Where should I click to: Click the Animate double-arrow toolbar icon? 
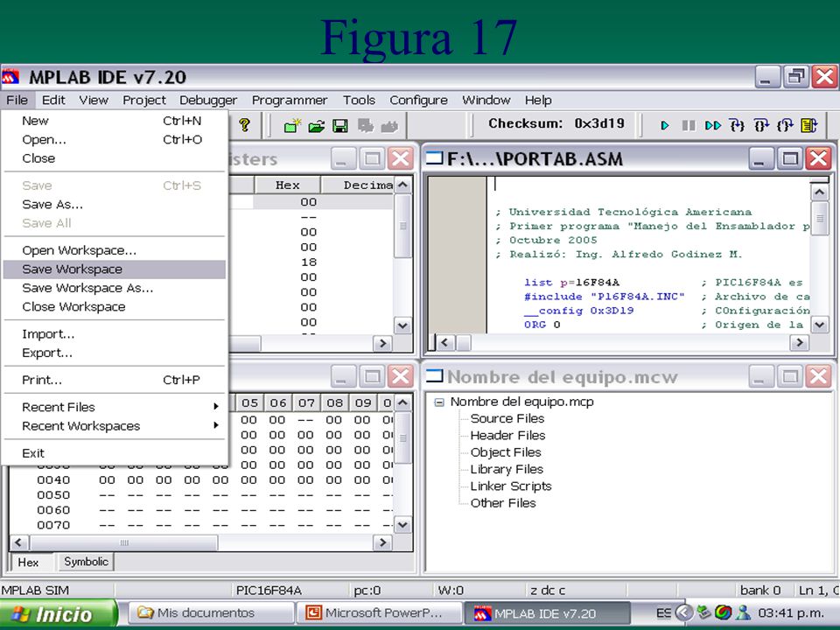712,125
